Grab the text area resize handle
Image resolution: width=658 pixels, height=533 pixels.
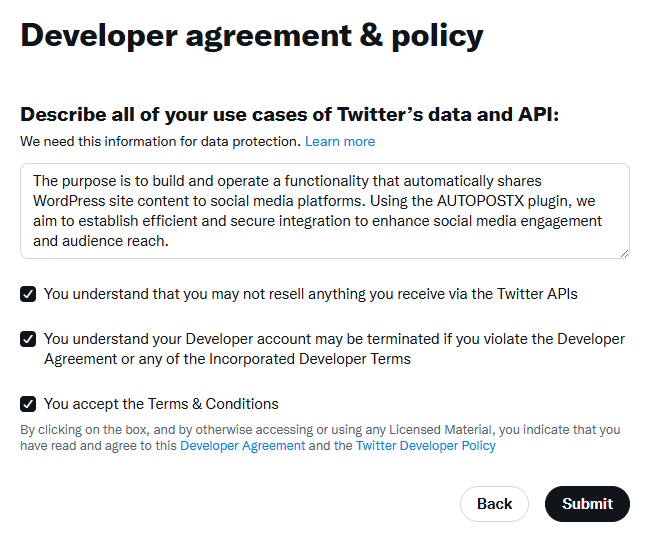624,253
